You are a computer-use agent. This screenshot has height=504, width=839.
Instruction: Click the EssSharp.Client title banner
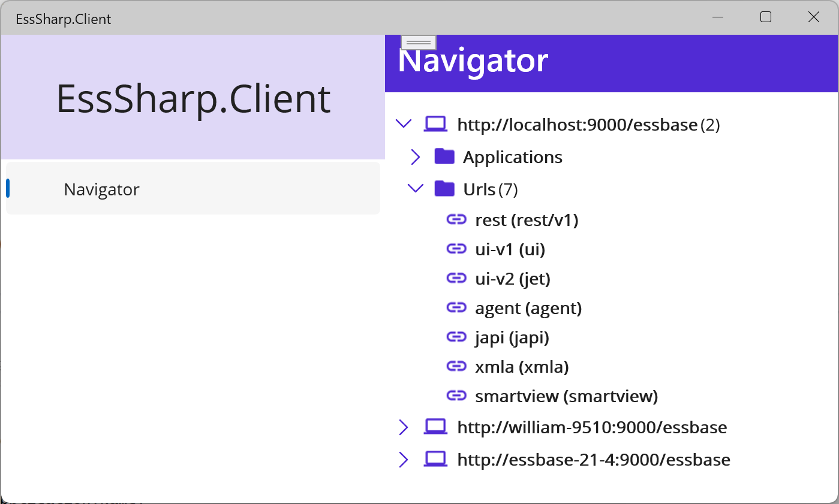point(193,97)
